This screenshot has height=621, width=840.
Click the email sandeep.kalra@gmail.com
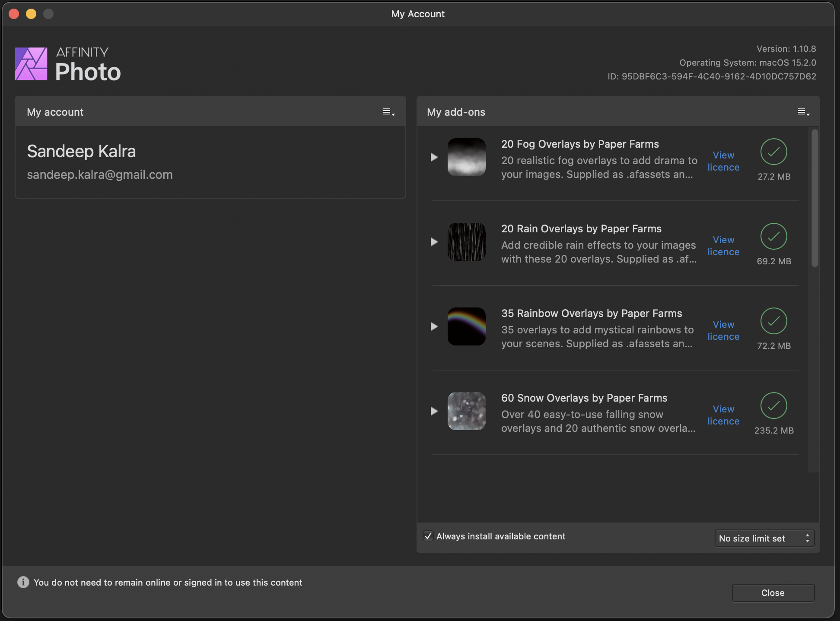click(100, 174)
